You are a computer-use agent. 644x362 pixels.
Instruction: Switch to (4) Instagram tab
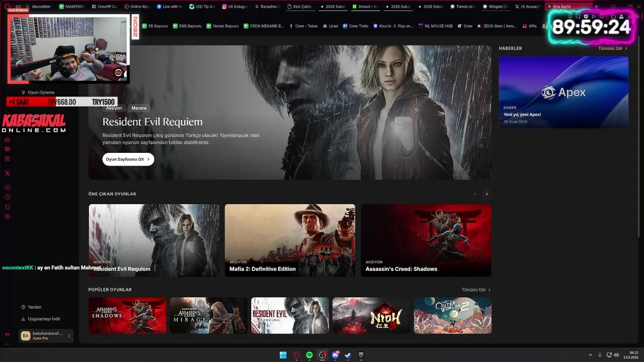coord(234,7)
